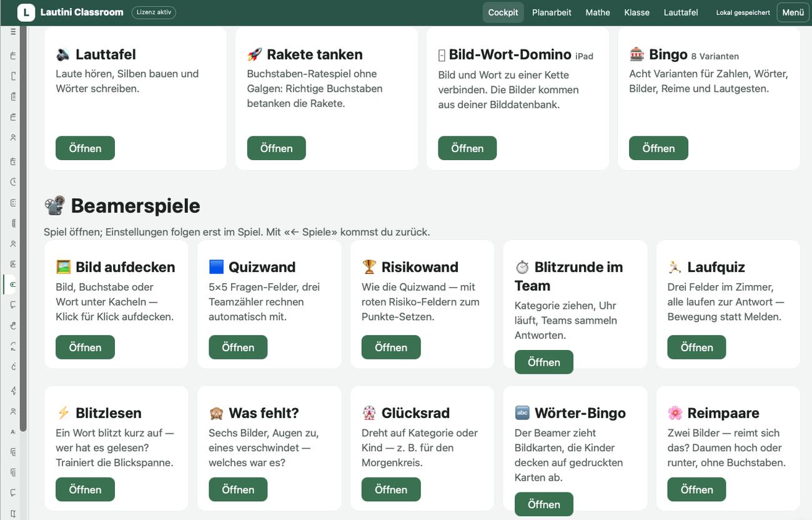Viewport: 812px width, 520px height.
Task: Click the left sidebar scrollbar
Action: (x=23, y=229)
